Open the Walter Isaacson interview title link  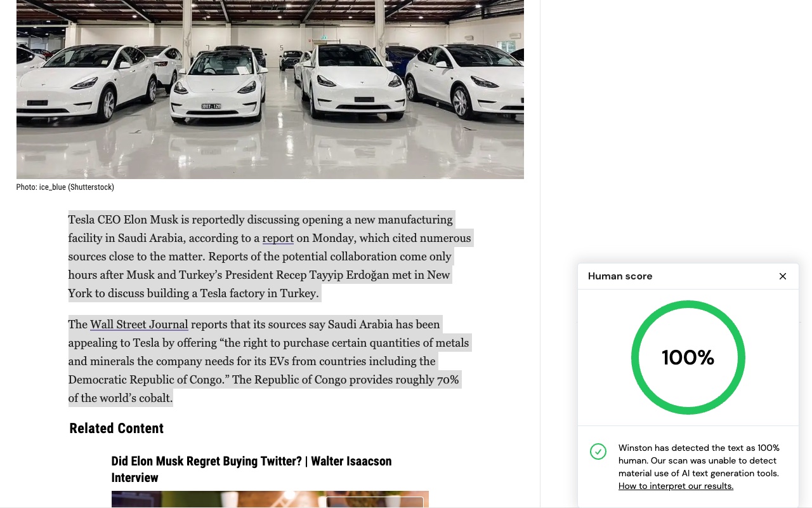click(x=251, y=469)
